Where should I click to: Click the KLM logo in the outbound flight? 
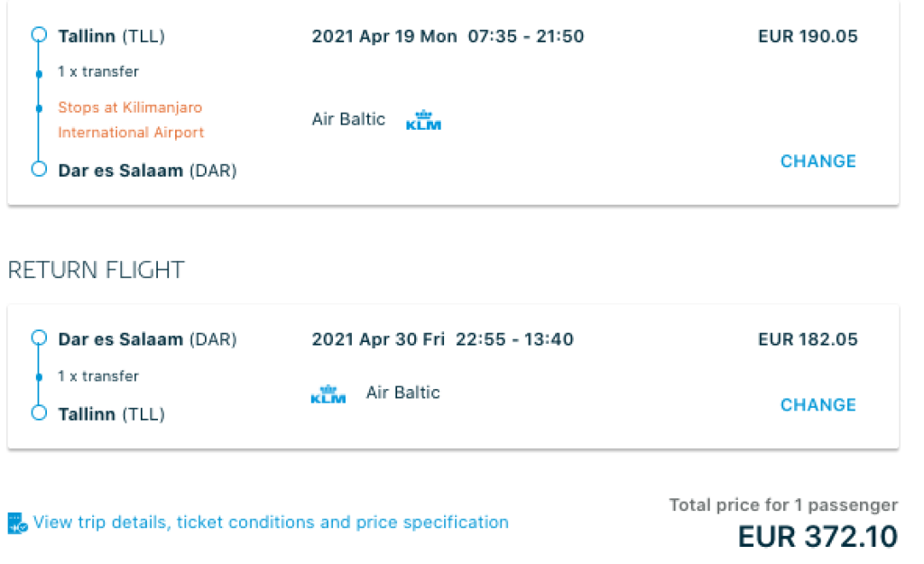(x=423, y=120)
